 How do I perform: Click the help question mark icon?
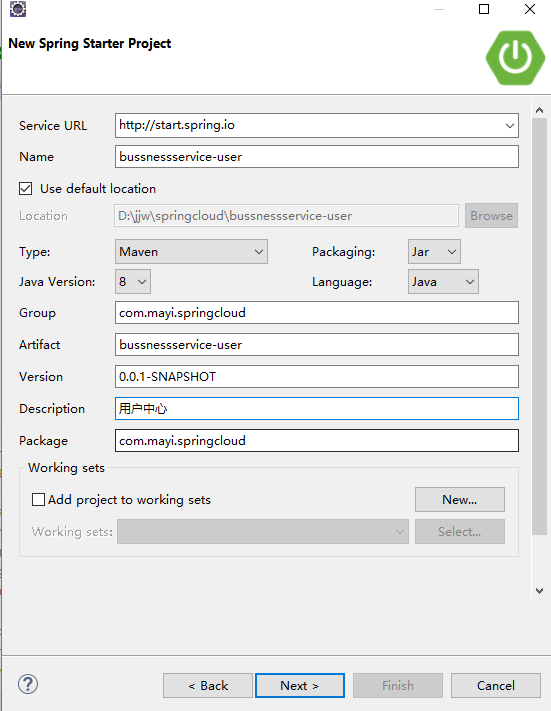(28, 684)
